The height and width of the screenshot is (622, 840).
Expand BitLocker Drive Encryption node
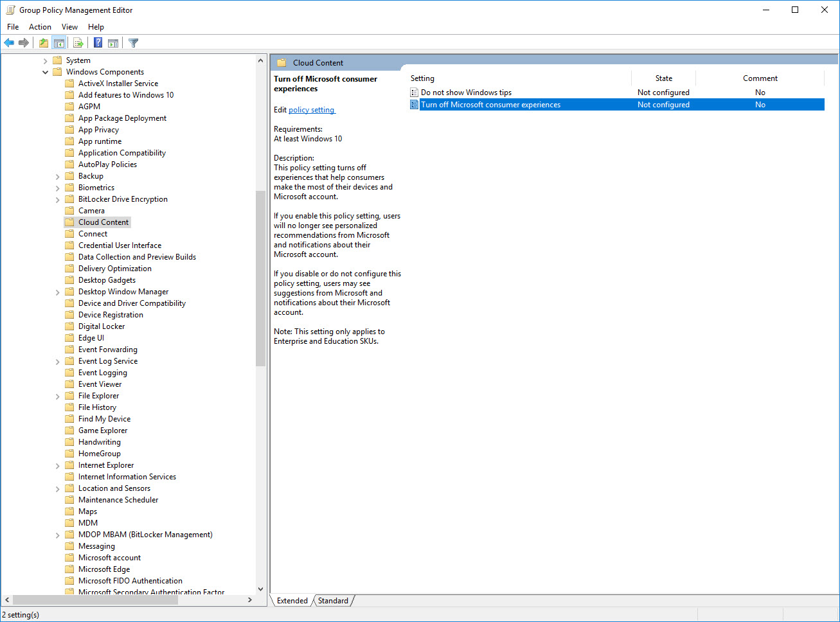58,200
